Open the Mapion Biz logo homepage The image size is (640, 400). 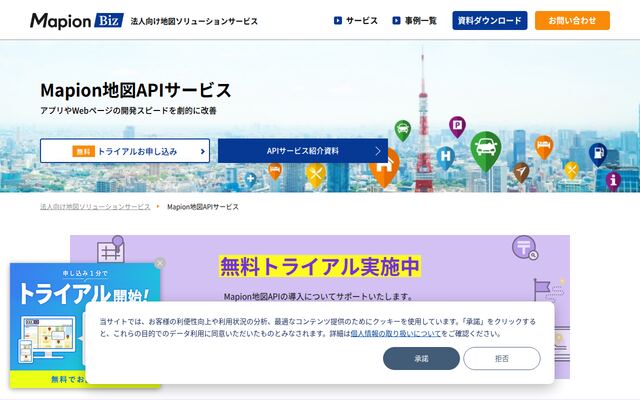point(77,21)
